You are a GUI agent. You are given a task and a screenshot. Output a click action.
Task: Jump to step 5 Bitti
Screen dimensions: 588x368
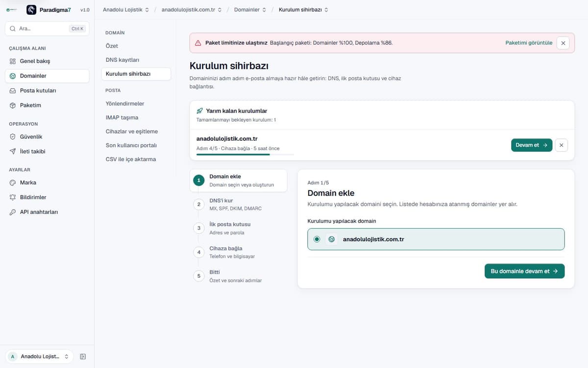[x=238, y=276]
